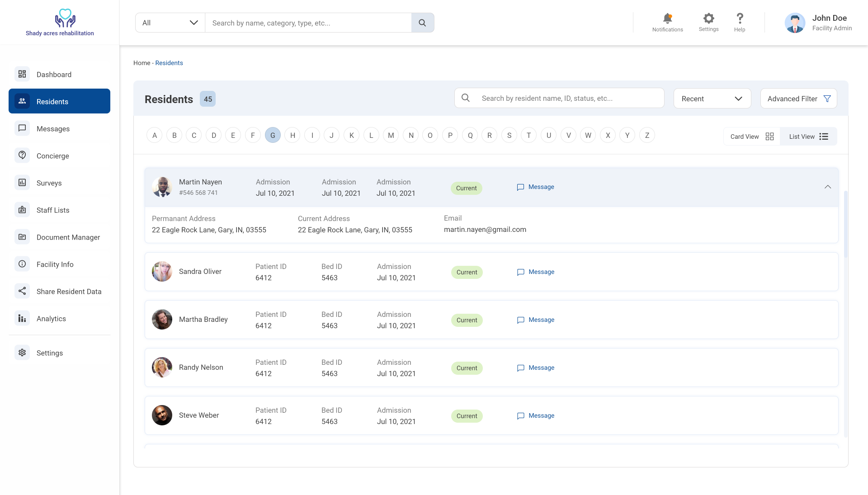Click the magnifier search button in top bar
The image size is (868, 495).
pos(422,23)
